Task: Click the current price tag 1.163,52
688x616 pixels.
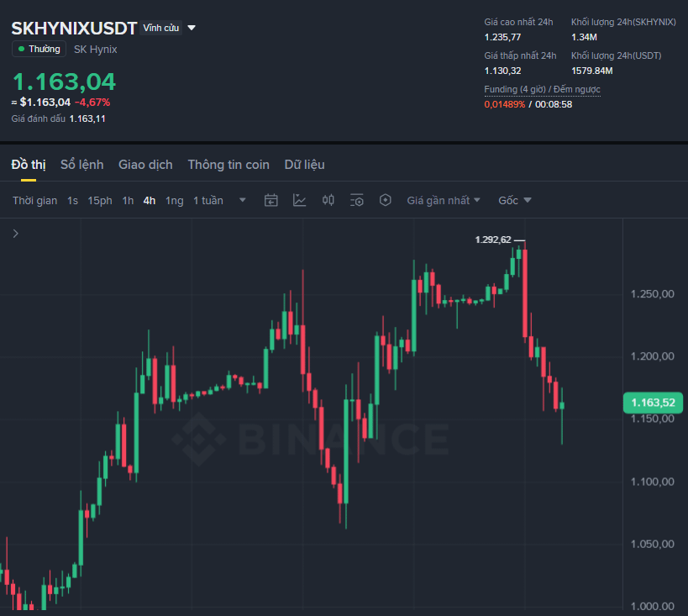Action: [x=653, y=403]
